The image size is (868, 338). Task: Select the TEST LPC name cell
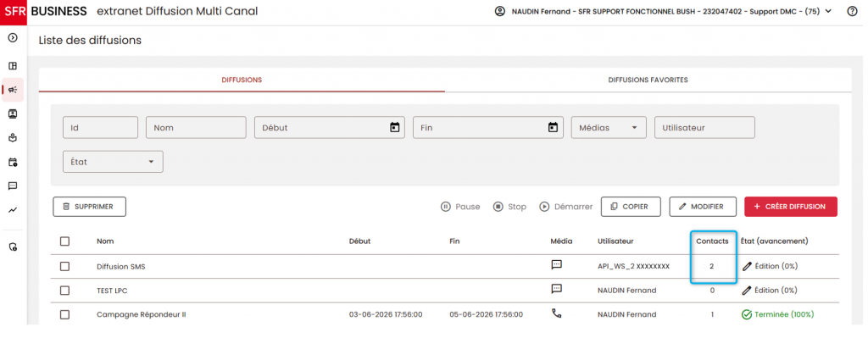[x=112, y=291]
